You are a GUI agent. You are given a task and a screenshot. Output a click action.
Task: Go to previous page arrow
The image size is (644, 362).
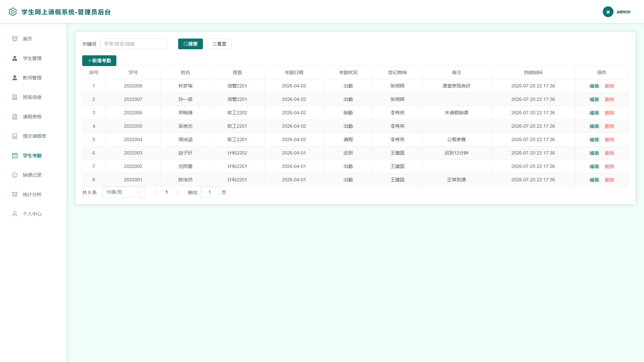(x=156, y=192)
